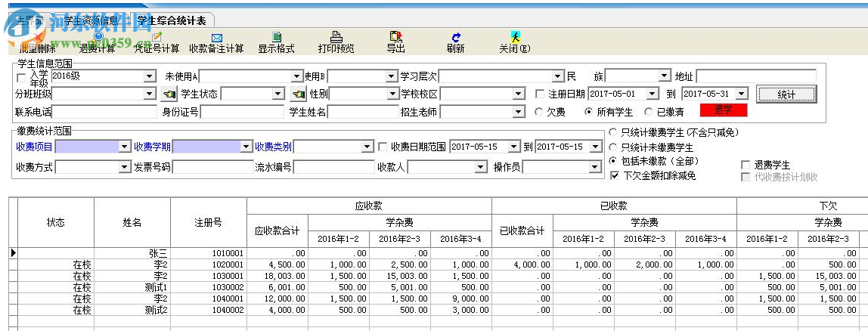Image resolution: width=868 pixels, height=331 pixels.
Task: Click the 关闭(E) toolbar icon
Action: pyautogui.click(x=516, y=37)
